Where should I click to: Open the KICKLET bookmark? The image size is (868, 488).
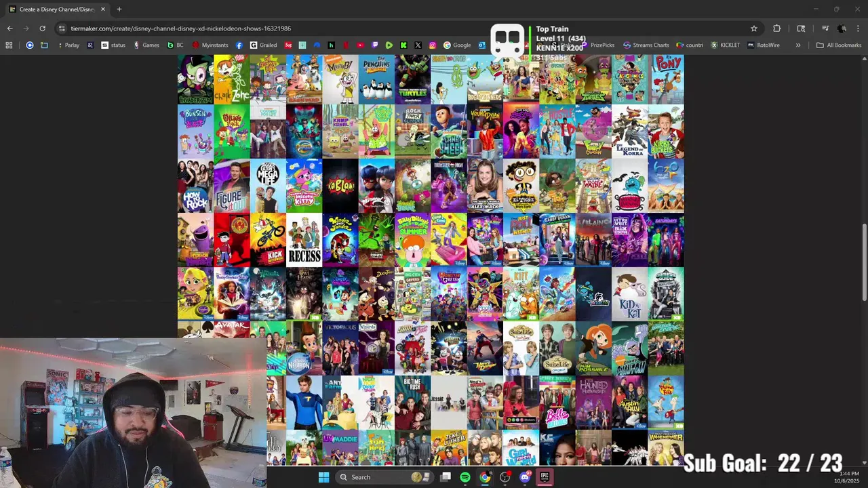pyautogui.click(x=726, y=45)
